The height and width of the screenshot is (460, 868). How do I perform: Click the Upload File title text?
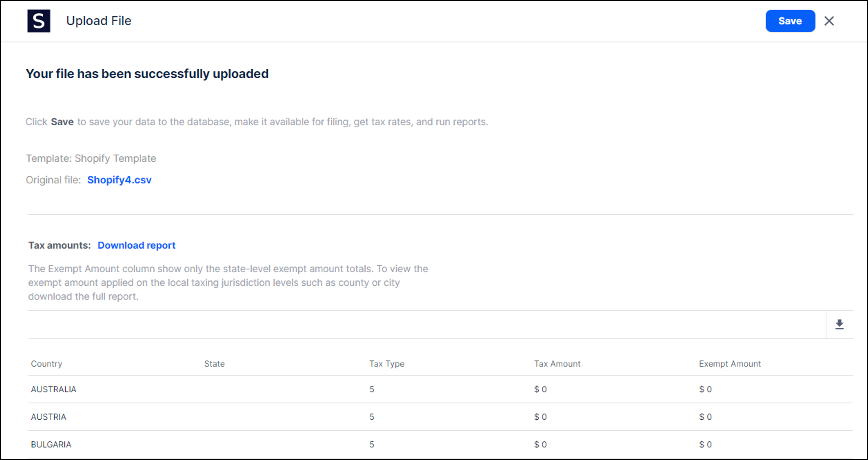(99, 21)
